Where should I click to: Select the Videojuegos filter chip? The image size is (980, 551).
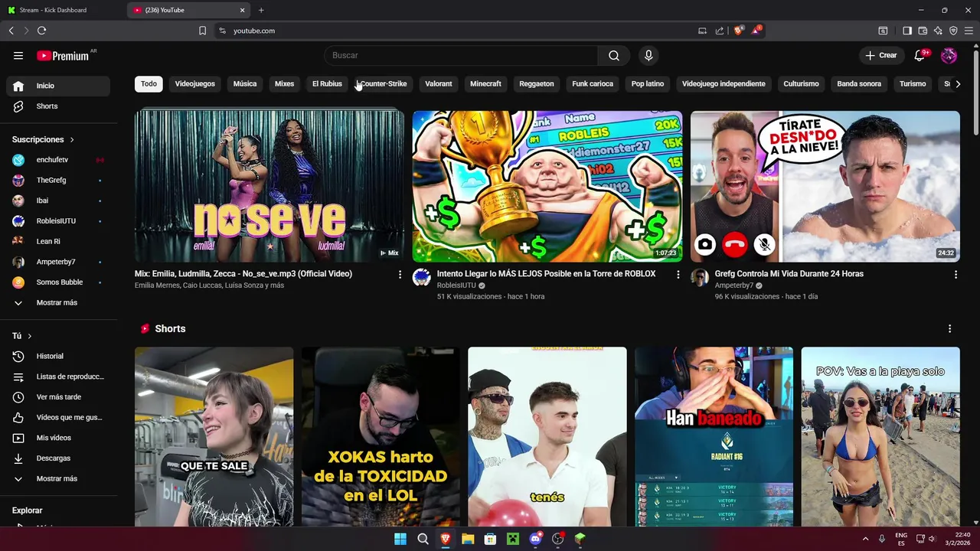(194, 83)
